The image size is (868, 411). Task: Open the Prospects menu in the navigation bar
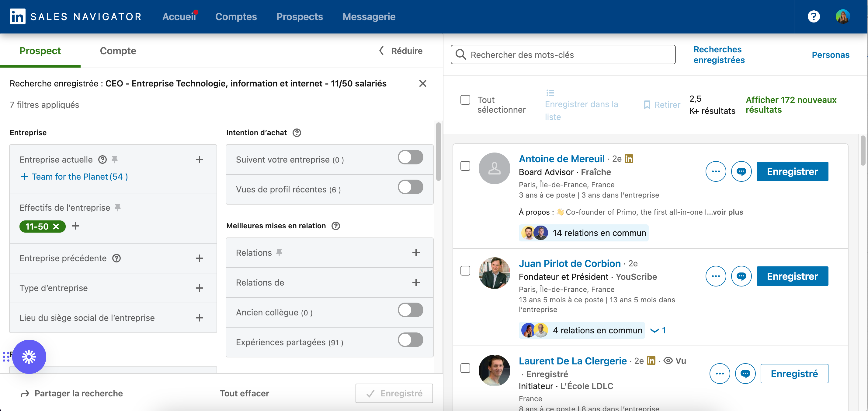pos(300,16)
